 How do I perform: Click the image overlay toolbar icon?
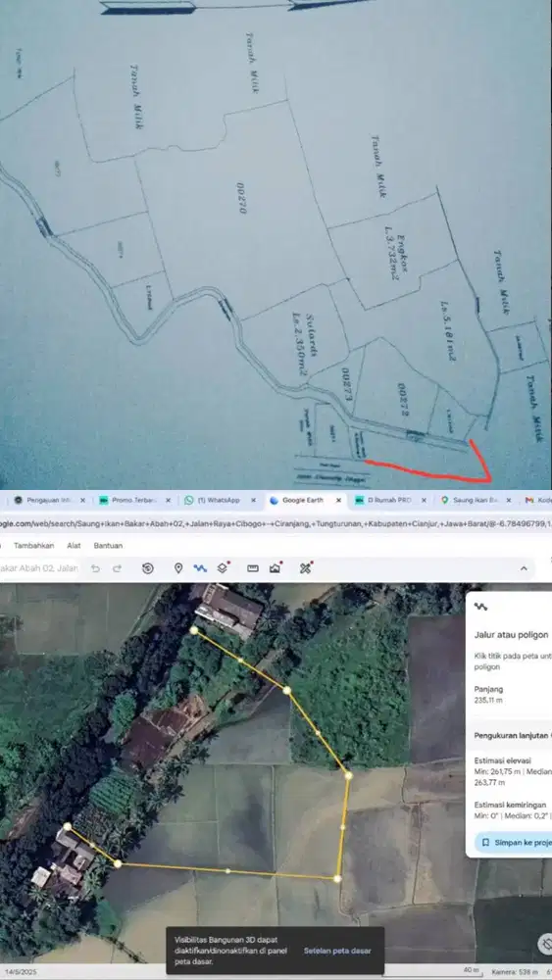(x=276, y=567)
